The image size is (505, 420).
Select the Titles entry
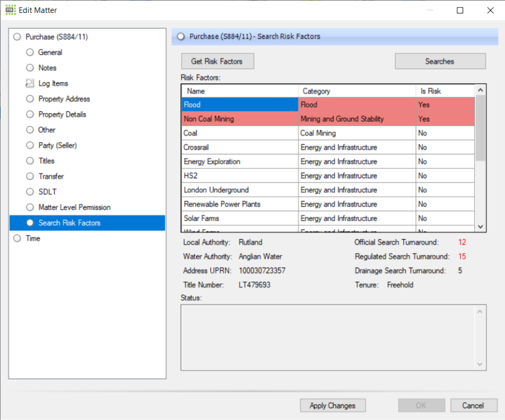pos(46,160)
